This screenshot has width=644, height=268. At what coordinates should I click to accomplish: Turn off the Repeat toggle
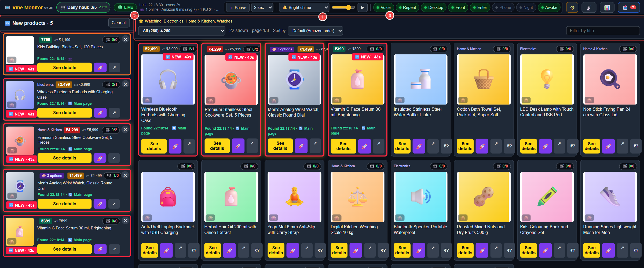[407, 8]
